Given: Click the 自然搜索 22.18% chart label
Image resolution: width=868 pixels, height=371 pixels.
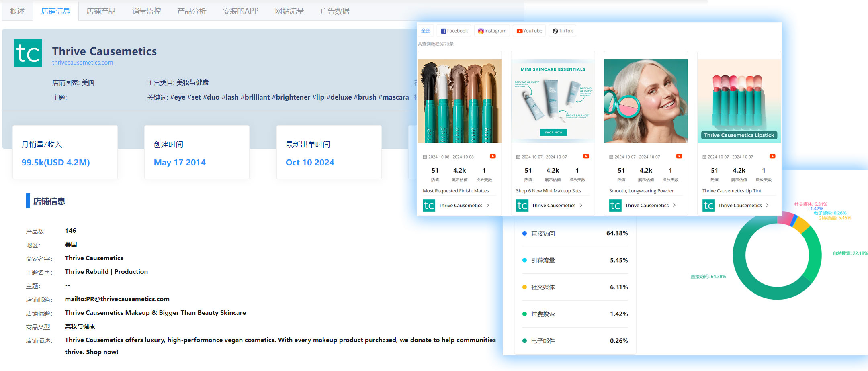Looking at the screenshot, I should [x=850, y=253].
